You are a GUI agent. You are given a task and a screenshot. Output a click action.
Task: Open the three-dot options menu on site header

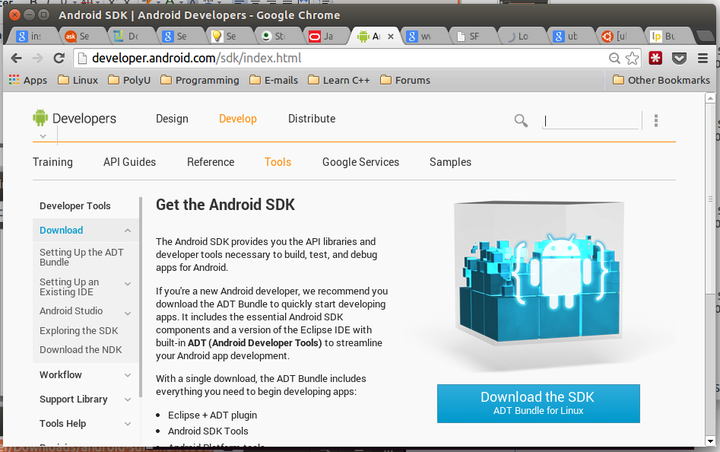[656, 120]
